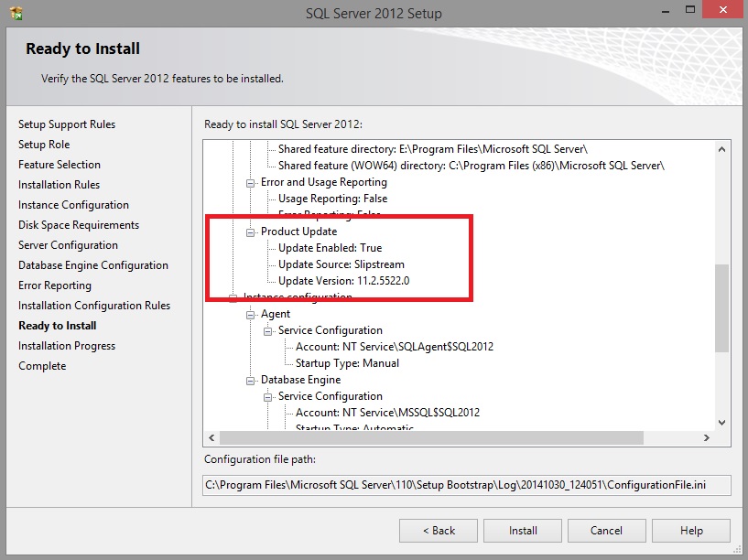Open Help for the setup wizard

[690, 531]
